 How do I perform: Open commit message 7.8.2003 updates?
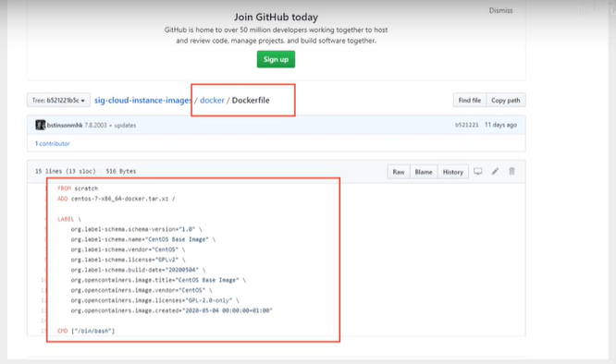coord(110,125)
